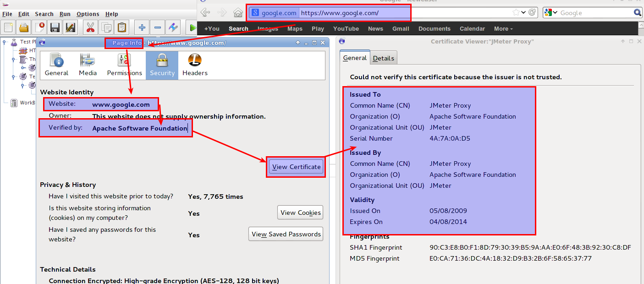Open the More dropdown in Google bar
The width and height of the screenshot is (644, 284).
click(x=503, y=28)
